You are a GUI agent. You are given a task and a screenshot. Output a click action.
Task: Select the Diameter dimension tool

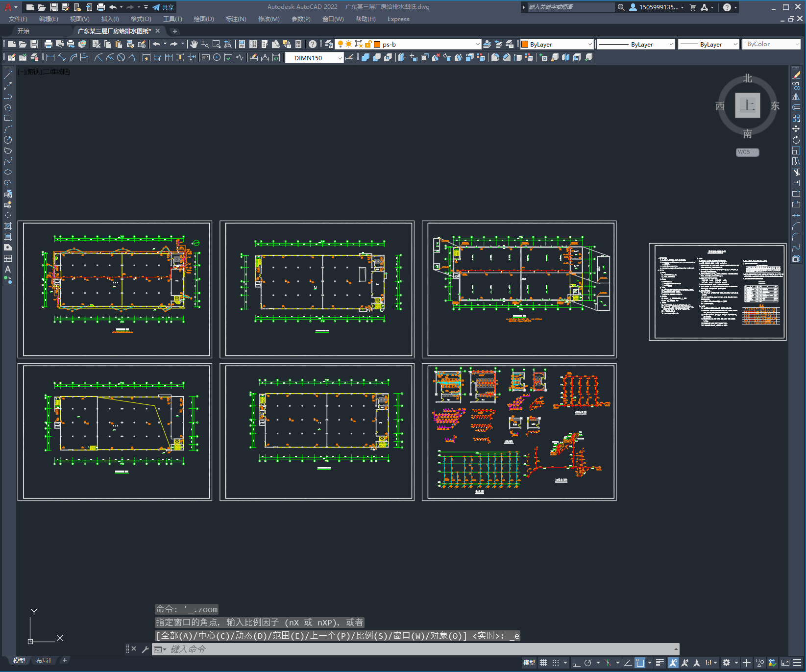pyautogui.click(x=121, y=57)
